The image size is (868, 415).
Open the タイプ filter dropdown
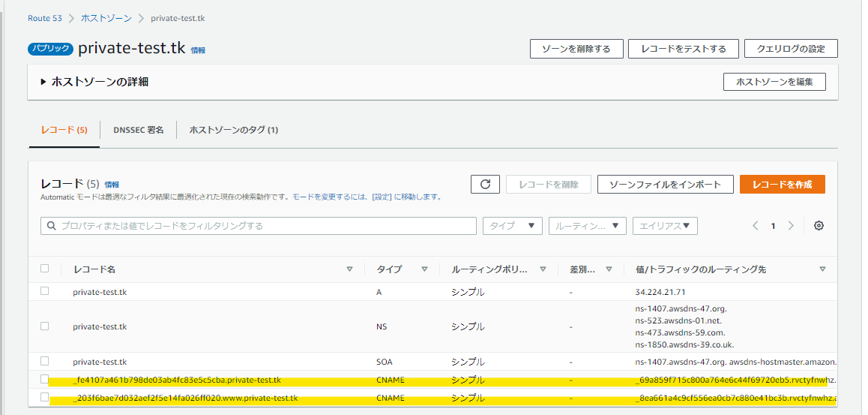click(513, 226)
